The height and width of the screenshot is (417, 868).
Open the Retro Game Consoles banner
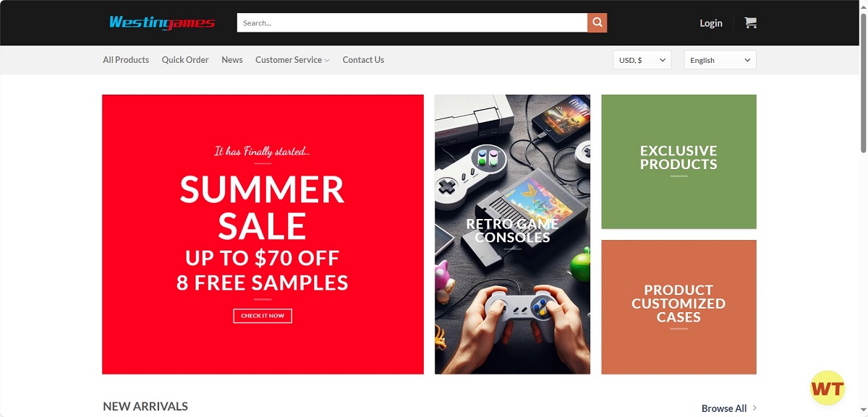coord(512,234)
